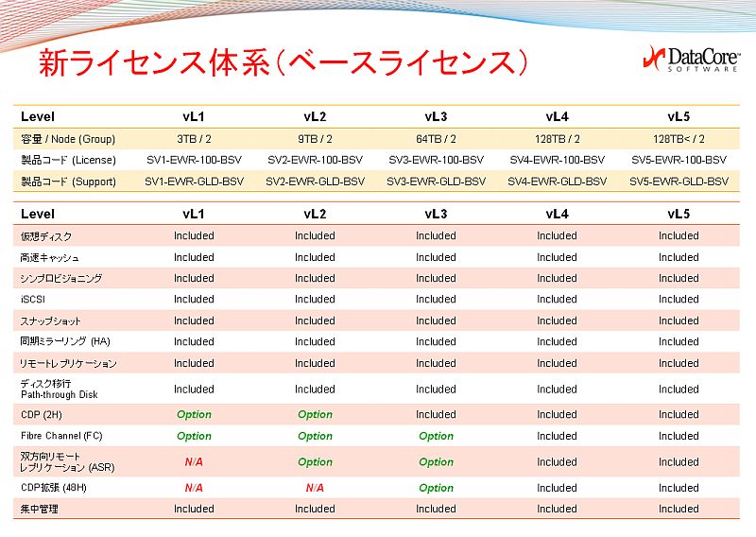
Task: Click Included for CDP (2H) under vL3
Action: (436, 414)
